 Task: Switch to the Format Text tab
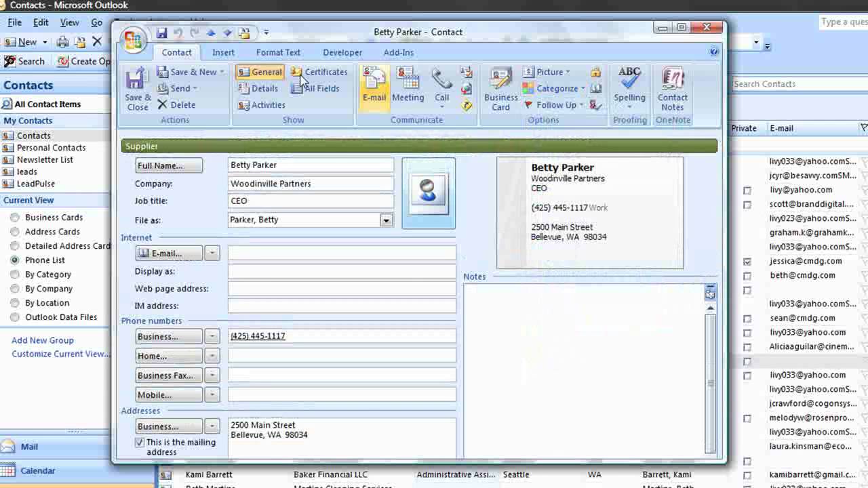pos(278,52)
